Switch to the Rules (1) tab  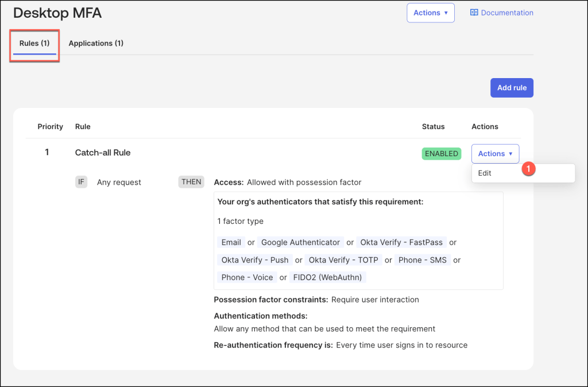pos(34,44)
